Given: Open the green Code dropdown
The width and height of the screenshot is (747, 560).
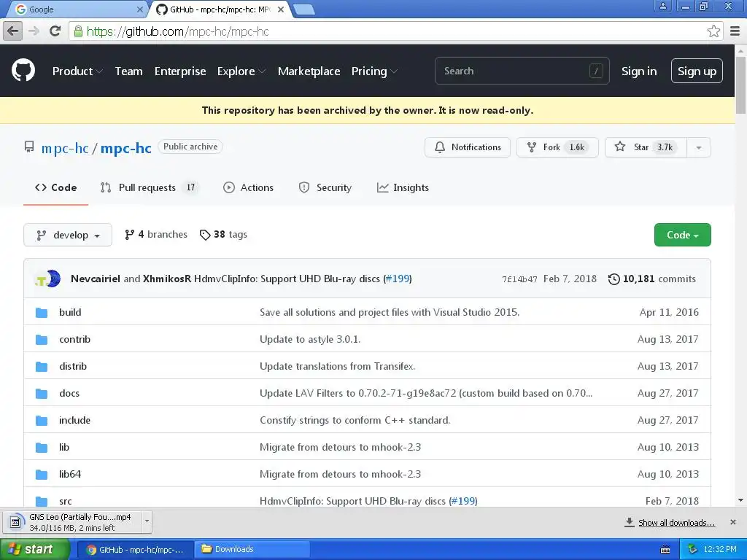Looking at the screenshot, I should 682,235.
